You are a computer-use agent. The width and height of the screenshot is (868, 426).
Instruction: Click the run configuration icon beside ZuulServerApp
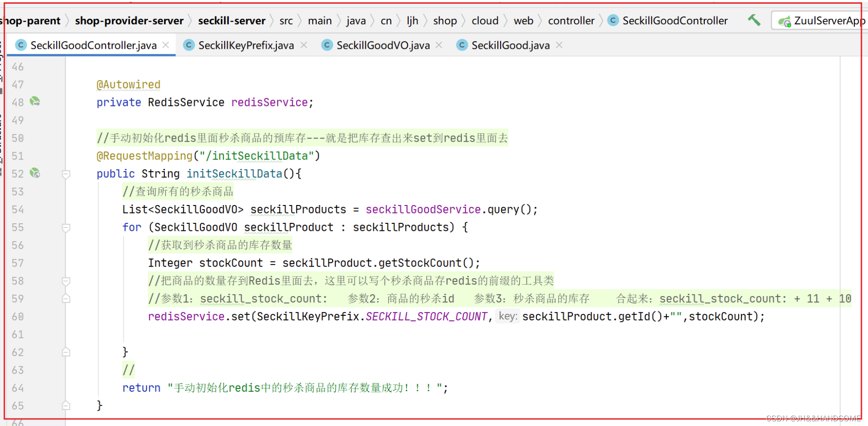point(784,21)
